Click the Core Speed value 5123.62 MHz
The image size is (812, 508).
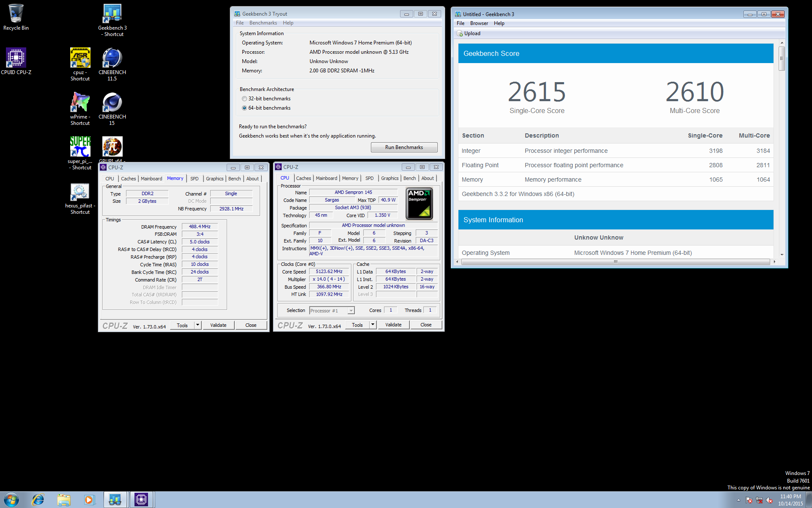(329, 272)
